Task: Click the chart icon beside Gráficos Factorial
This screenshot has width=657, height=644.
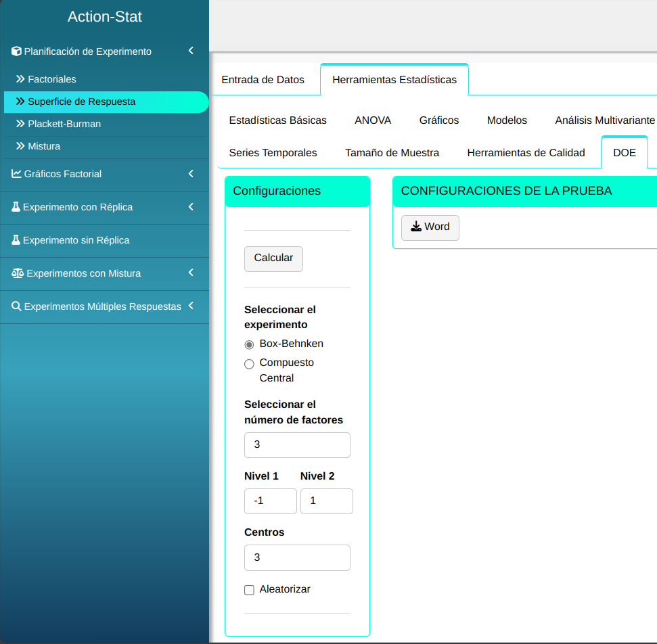Action: tap(17, 174)
